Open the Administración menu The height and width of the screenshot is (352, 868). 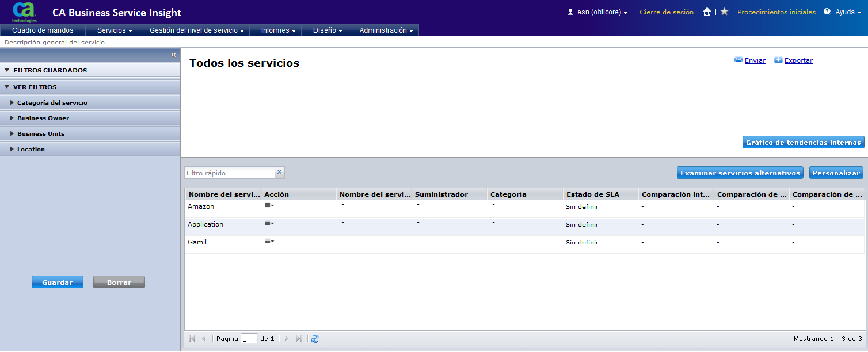click(x=386, y=30)
